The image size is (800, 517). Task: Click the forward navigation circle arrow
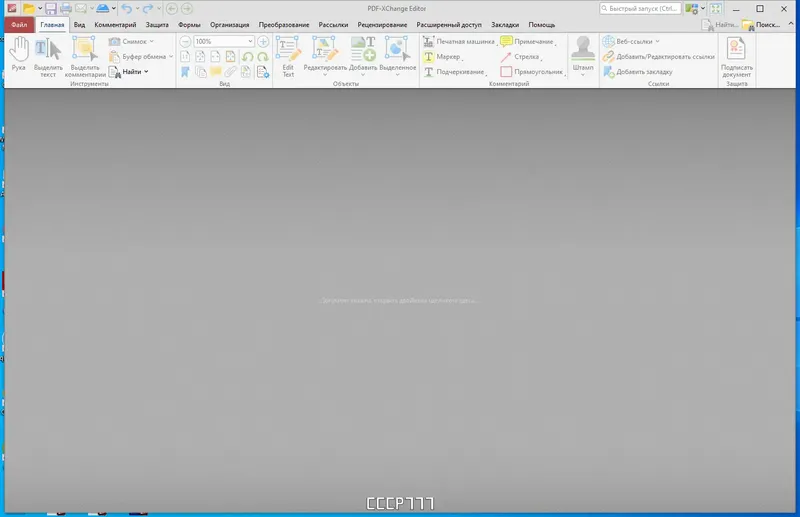[x=187, y=9]
